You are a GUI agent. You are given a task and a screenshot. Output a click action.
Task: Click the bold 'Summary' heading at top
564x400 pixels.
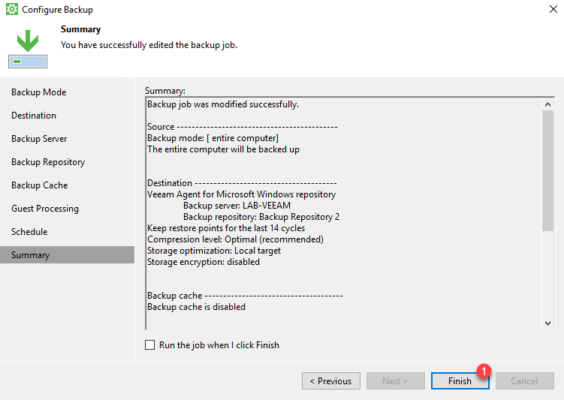[81, 29]
